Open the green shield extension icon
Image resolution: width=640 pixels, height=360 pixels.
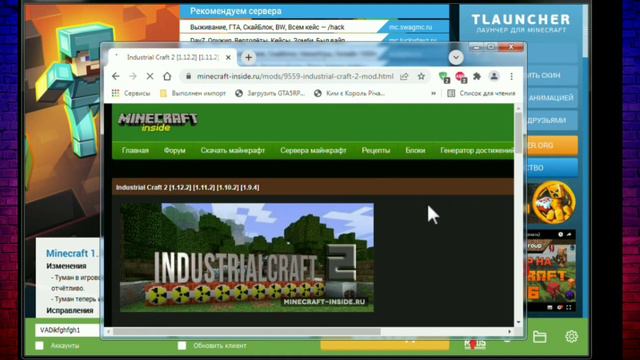click(444, 77)
